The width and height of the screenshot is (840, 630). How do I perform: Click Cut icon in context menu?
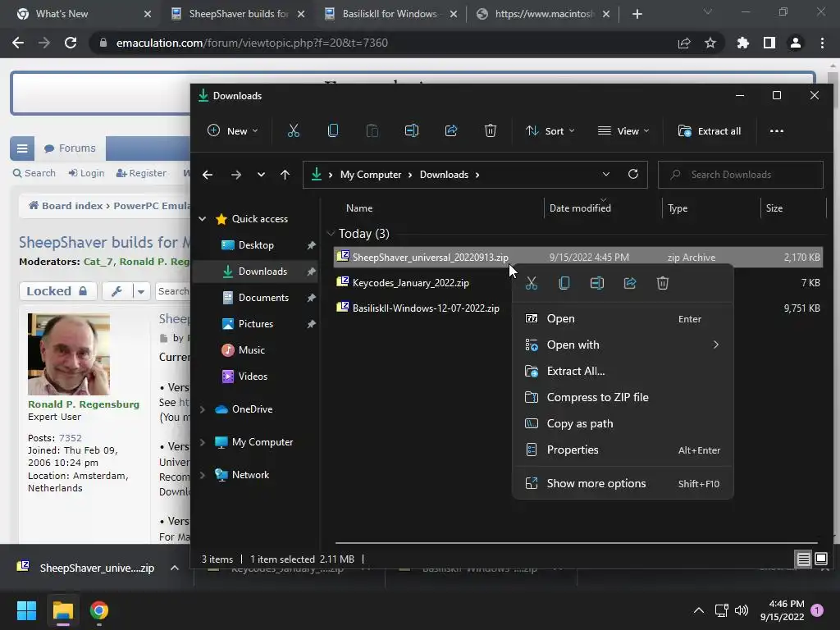click(532, 283)
